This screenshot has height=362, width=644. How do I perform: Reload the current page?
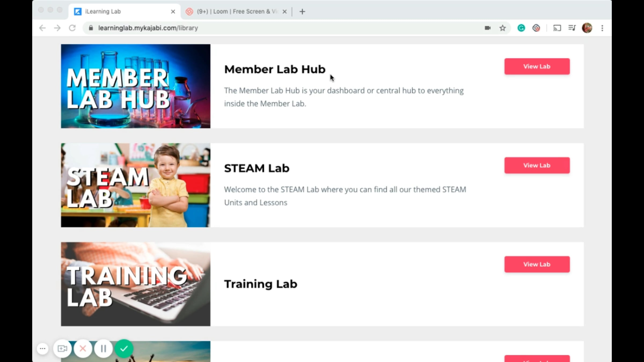pos(72,28)
